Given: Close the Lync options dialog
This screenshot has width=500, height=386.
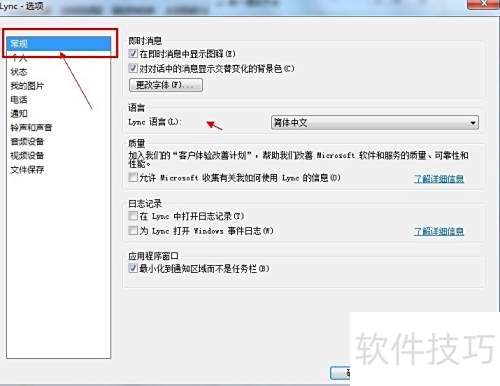Looking at the screenshot, I should pyautogui.click(x=484, y=3).
